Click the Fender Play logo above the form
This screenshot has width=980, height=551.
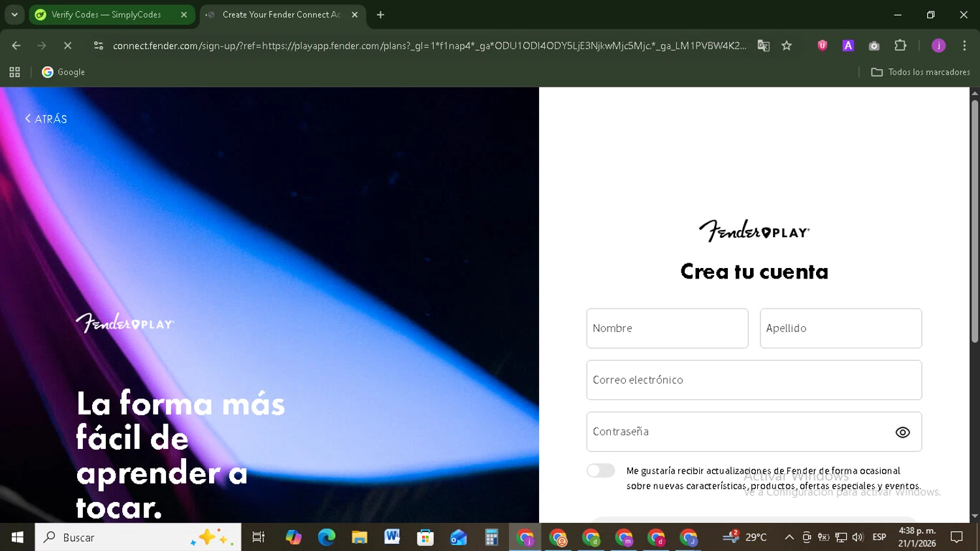[754, 231]
